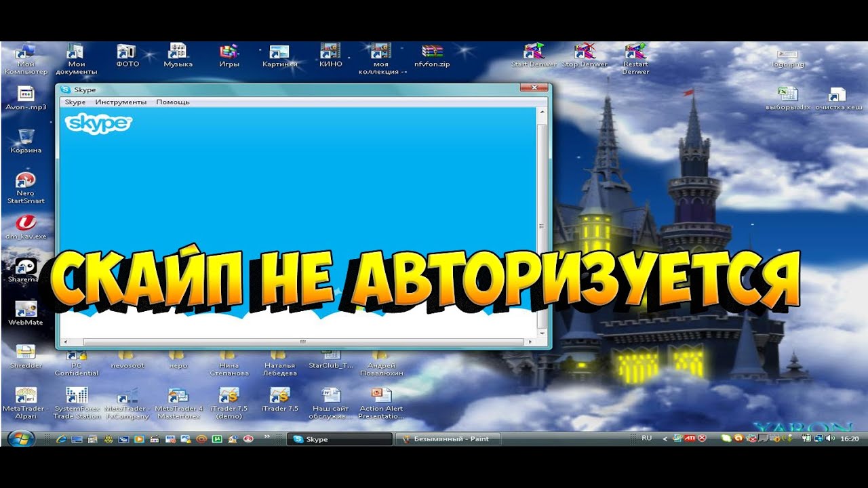Image resolution: width=868 pixels, height=488 pixels.
Task: Select the non-demo iTrader 7.5 shortcut
Action: coord(279,400)
